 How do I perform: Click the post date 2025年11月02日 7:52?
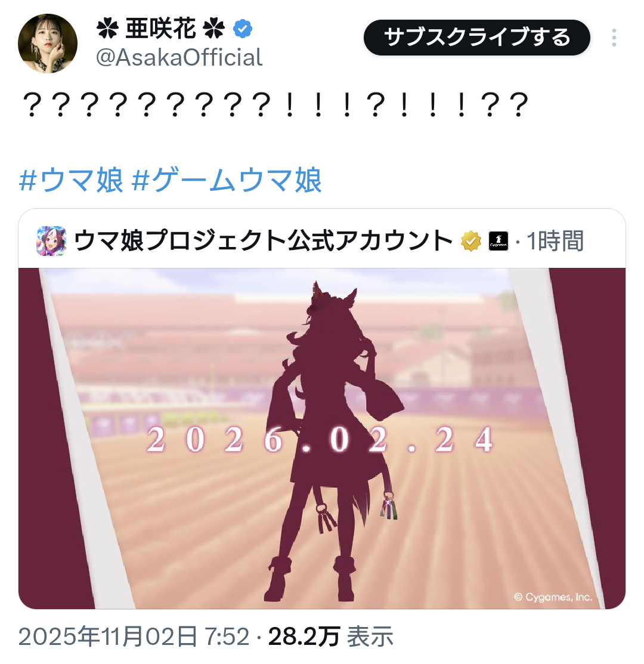coord(134,637)
